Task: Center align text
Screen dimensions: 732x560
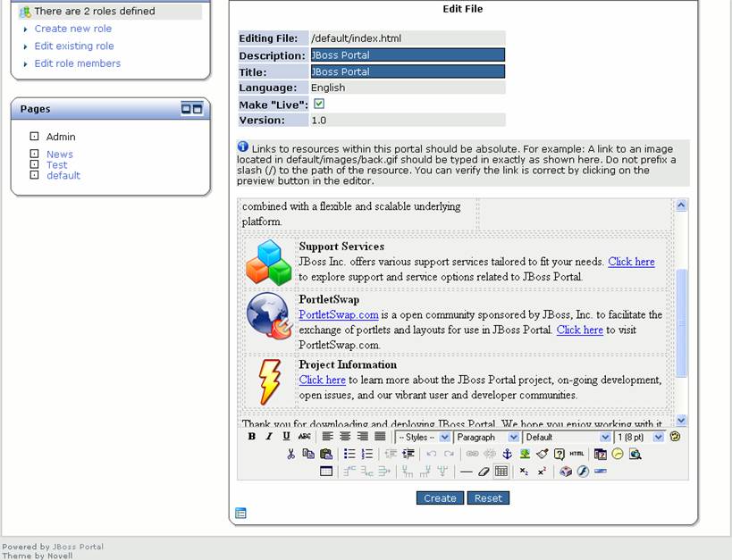Action: pos(345,437)
